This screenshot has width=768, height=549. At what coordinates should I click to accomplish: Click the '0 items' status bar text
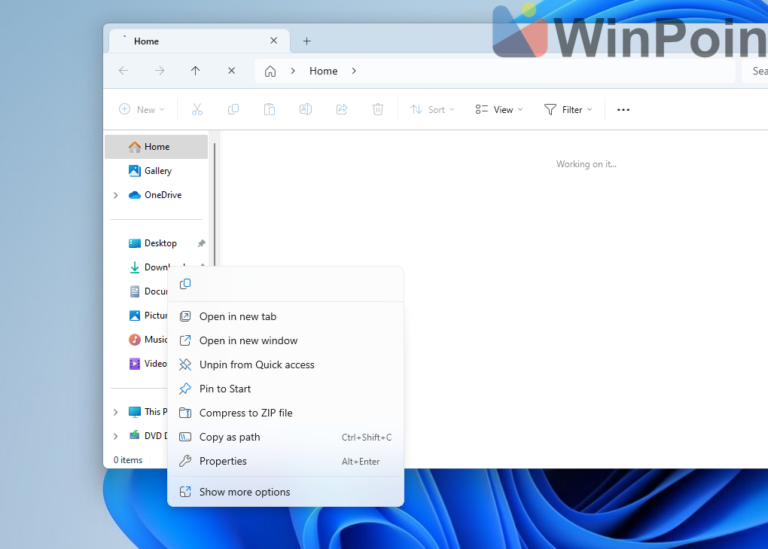click(x=128, y=460)
